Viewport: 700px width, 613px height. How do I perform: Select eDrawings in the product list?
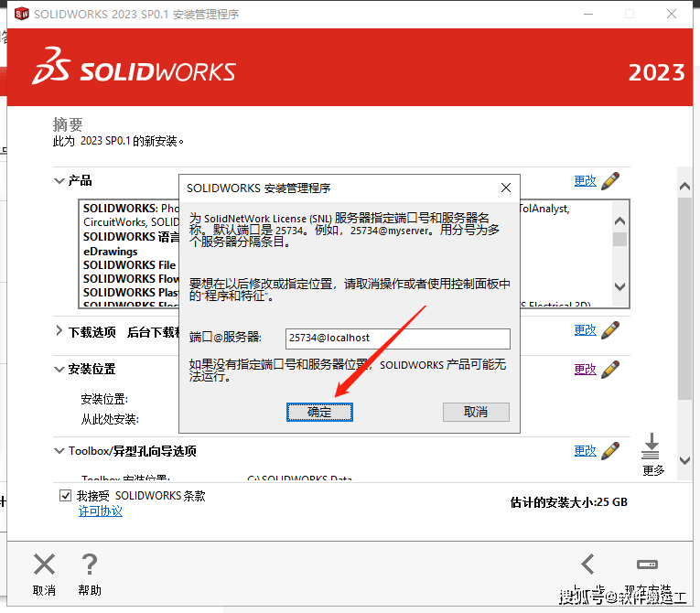pos(111,252)
